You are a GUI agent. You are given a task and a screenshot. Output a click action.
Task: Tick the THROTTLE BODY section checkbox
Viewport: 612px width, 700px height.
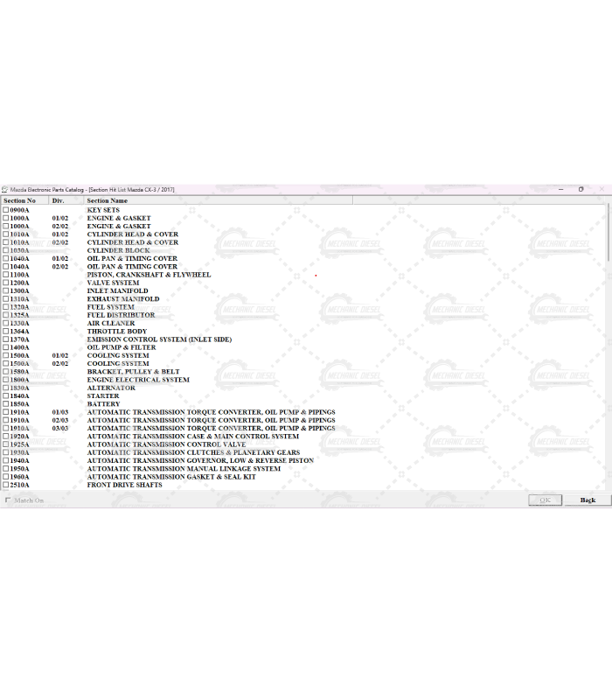point(6,332)
